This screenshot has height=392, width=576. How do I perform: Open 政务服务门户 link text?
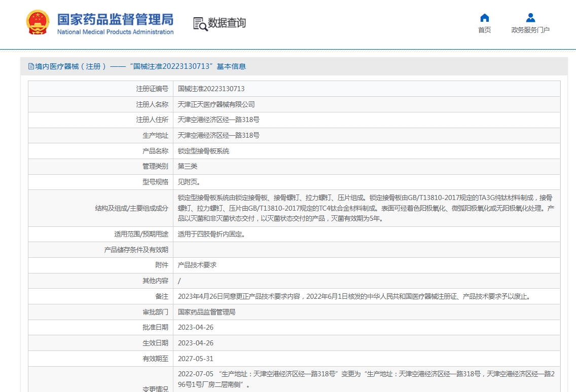pos(530,30)
